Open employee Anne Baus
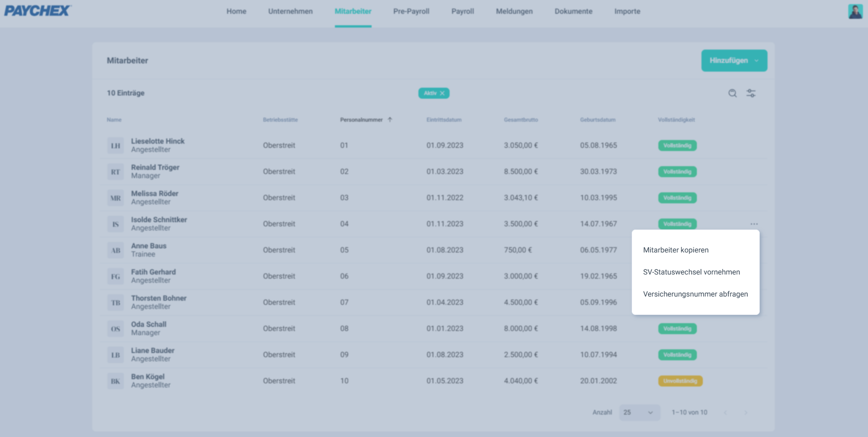This screenshot has width=868, height=437. click(x=149, y=246)
